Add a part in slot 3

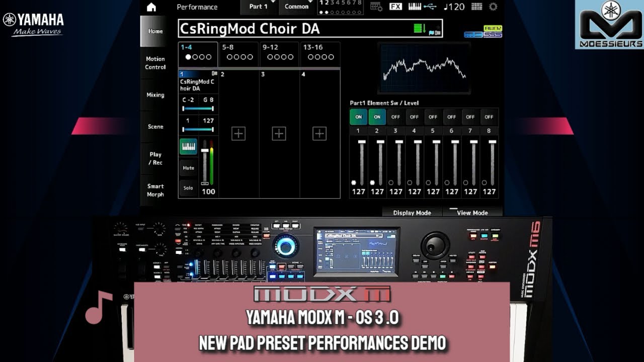point(279,133)
